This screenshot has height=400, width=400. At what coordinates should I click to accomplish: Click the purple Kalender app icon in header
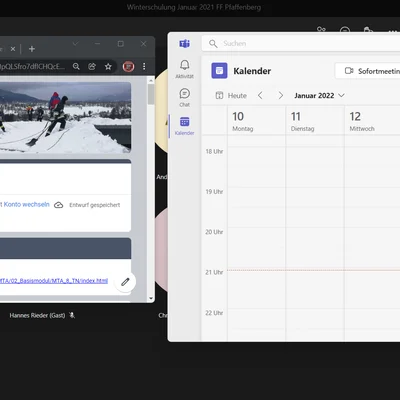pyautogui.click(x=219, y=71)
